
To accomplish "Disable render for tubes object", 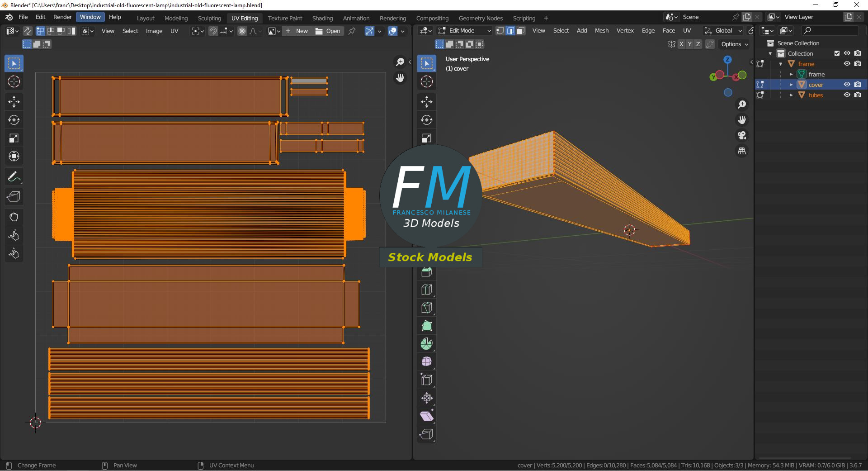I will click(x=858, y=95).
